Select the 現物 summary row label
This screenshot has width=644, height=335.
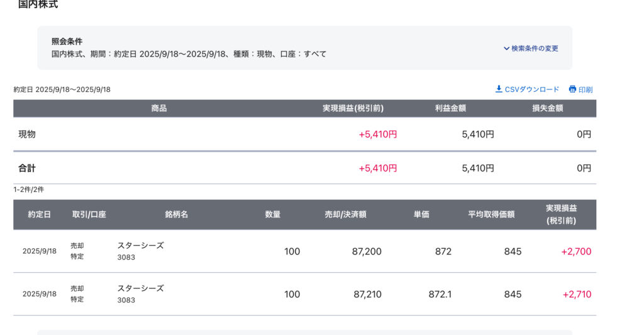click(27, 134)
